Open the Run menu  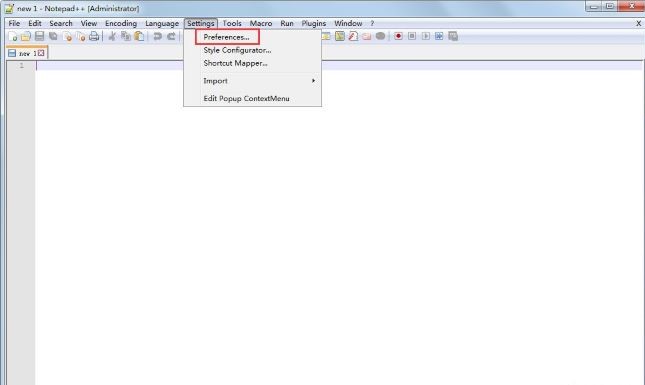tap(287, 23)
